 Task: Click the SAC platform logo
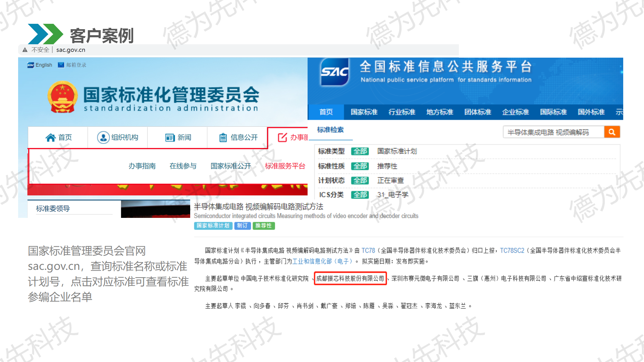334,72
